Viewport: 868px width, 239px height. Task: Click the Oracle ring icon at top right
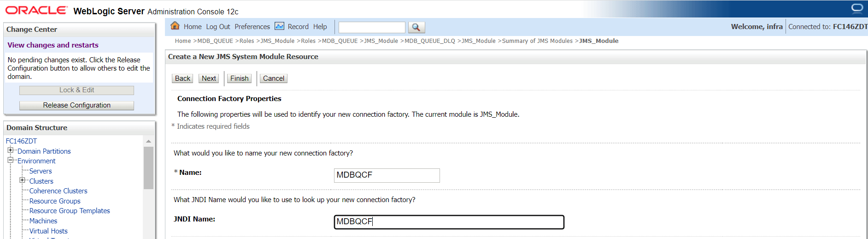coord(857,8)
